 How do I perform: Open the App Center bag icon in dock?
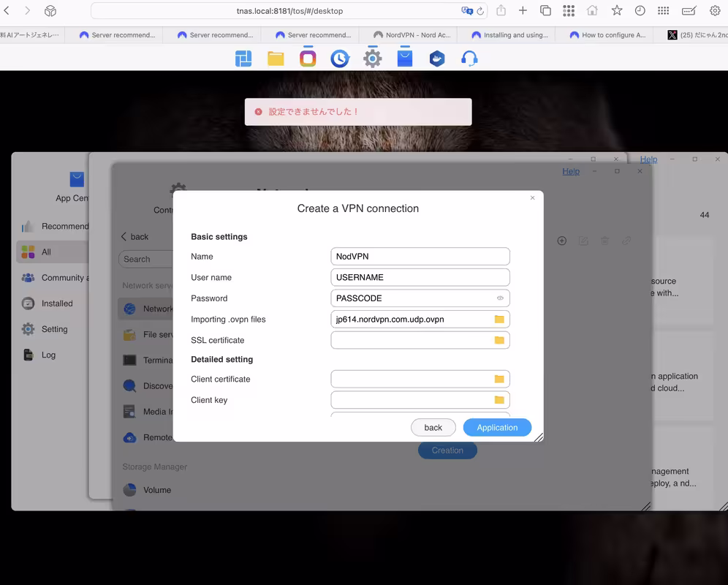[405, 58]
